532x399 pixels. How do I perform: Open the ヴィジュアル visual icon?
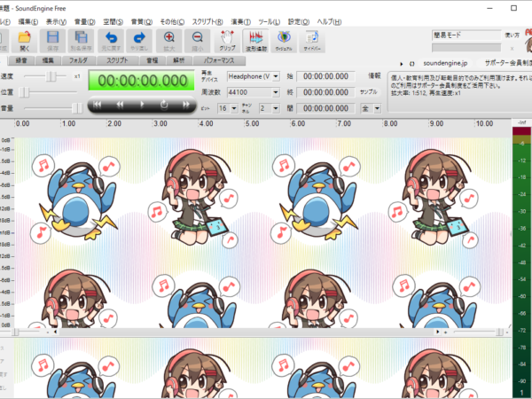coord(284,41)
